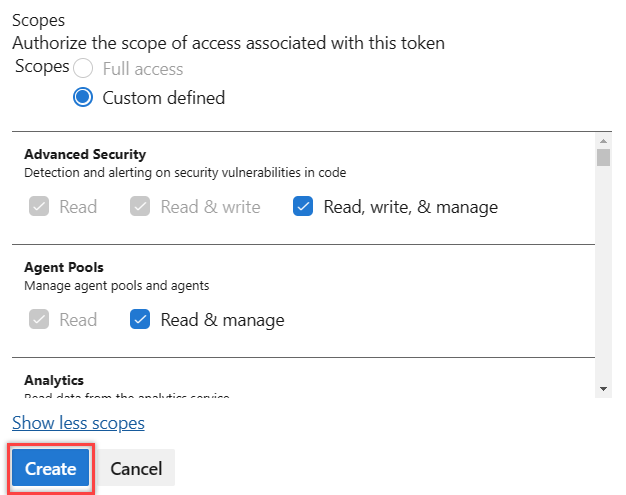Click the scopes list scrollbar thumb

(x=603, y=158)
